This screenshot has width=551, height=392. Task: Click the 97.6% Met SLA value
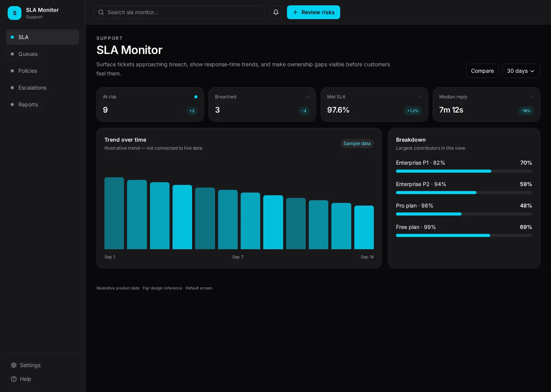[338, 110]
